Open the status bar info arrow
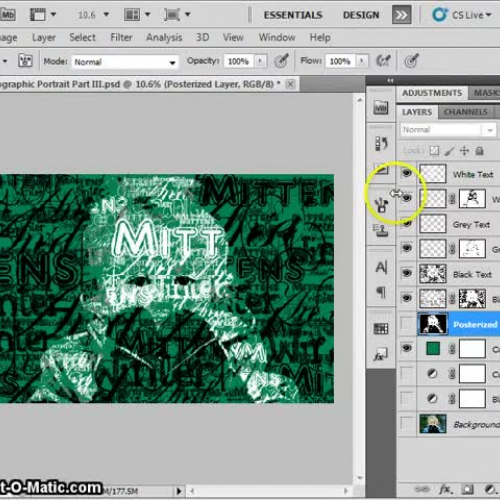 click(179, 491)
